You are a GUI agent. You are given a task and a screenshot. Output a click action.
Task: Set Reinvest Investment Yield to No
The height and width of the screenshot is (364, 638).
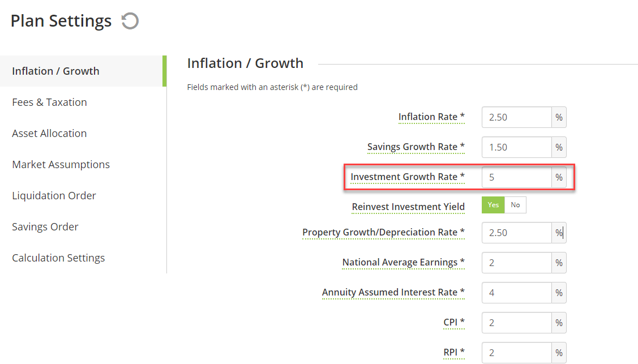pos(515,205)
